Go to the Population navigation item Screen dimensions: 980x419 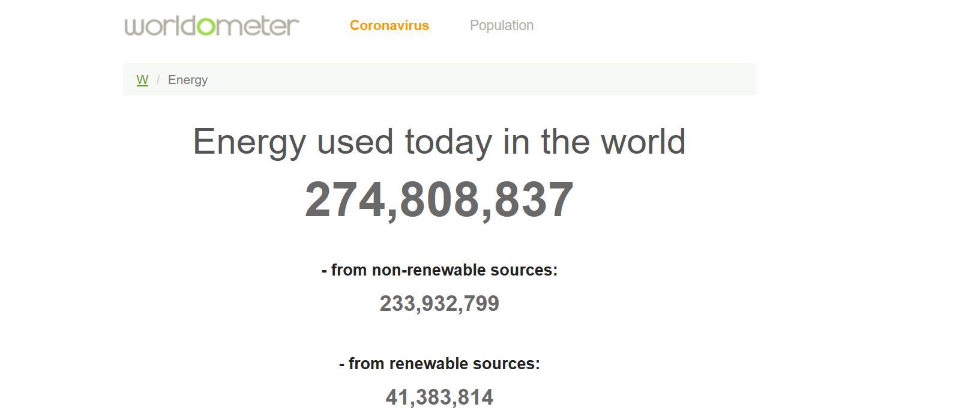pos(501,25)
